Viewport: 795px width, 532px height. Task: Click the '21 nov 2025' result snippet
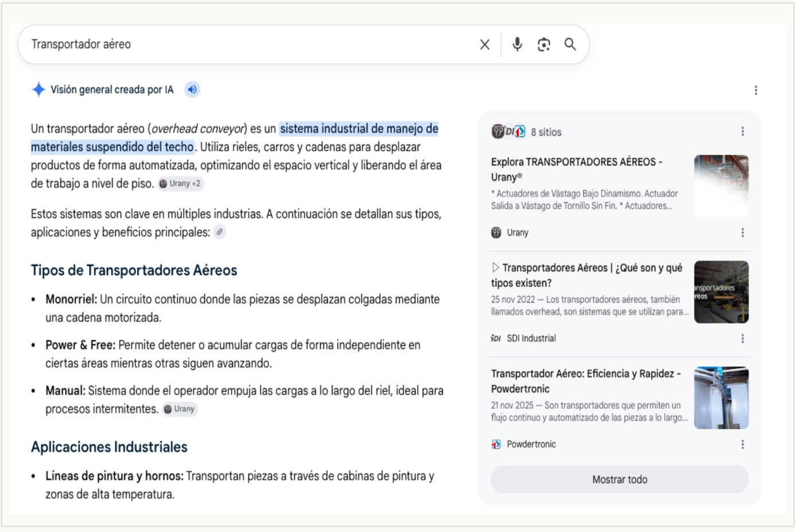click(x=589, y=412)
